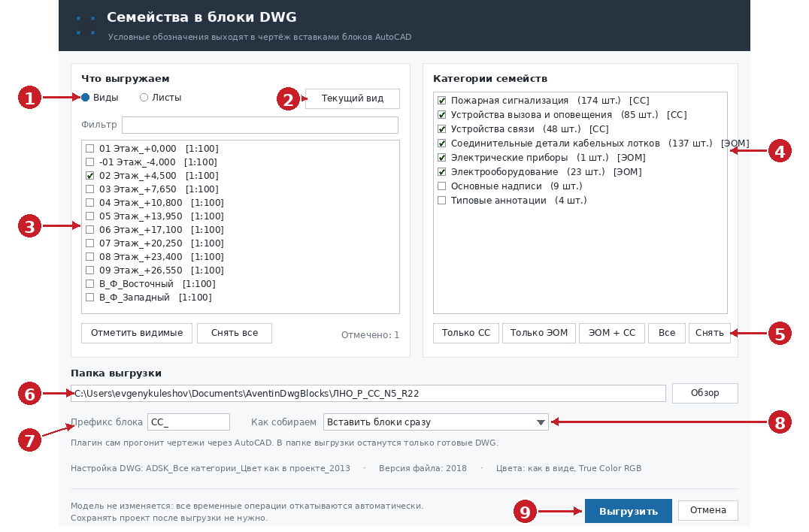Click the Префикс блока input field
Screen dimensions: 809x532
[188, 422]
